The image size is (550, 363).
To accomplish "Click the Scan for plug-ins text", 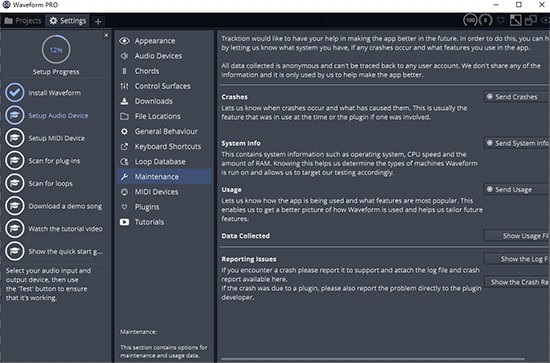I will (x=54, y=161).
